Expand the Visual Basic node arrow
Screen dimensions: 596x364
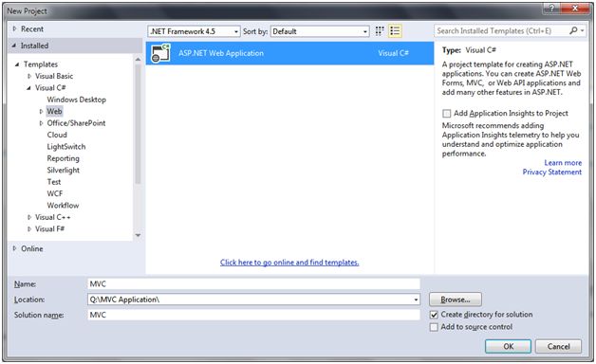click(29, 76)
